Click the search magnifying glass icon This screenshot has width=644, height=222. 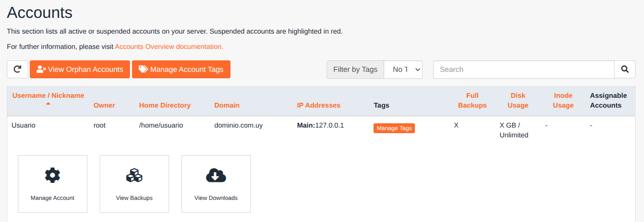(x=625, y=69)
